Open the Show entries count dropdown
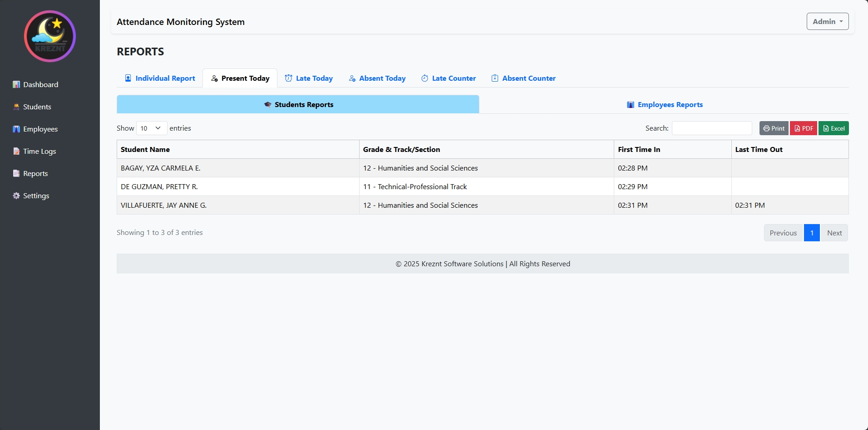 tap(152, 128)
